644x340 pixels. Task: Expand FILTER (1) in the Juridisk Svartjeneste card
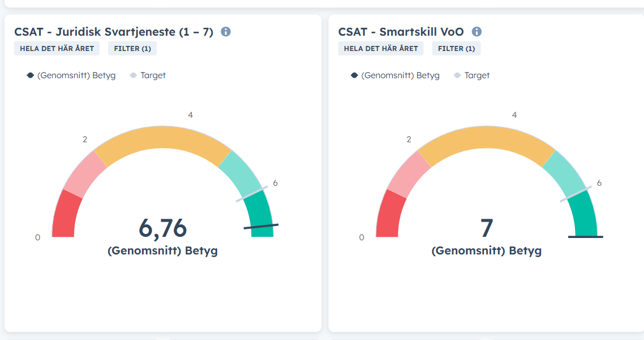132,49
